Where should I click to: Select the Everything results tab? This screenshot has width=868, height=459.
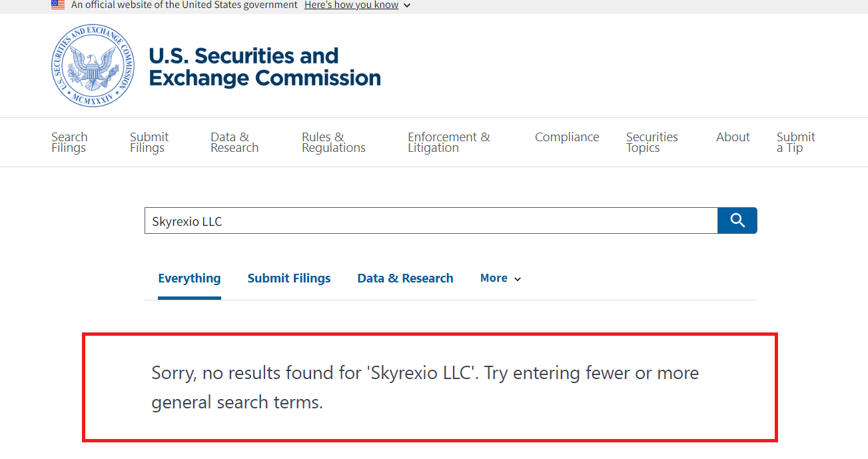(189, 278)
